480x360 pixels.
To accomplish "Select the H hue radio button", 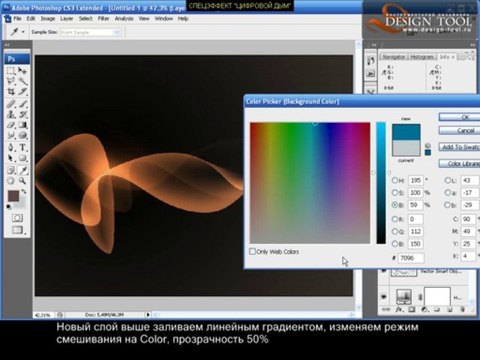I will coord(395,180).
